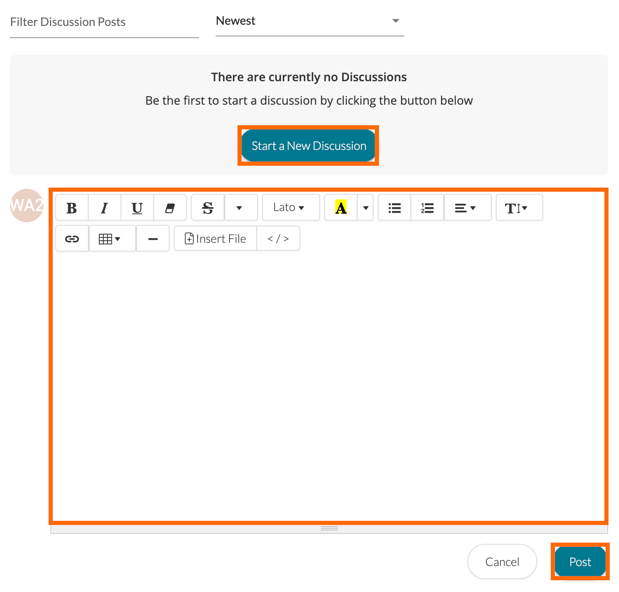
Task: Open the paragraph alignment dropdown
Action: click(x=465, y=208)
